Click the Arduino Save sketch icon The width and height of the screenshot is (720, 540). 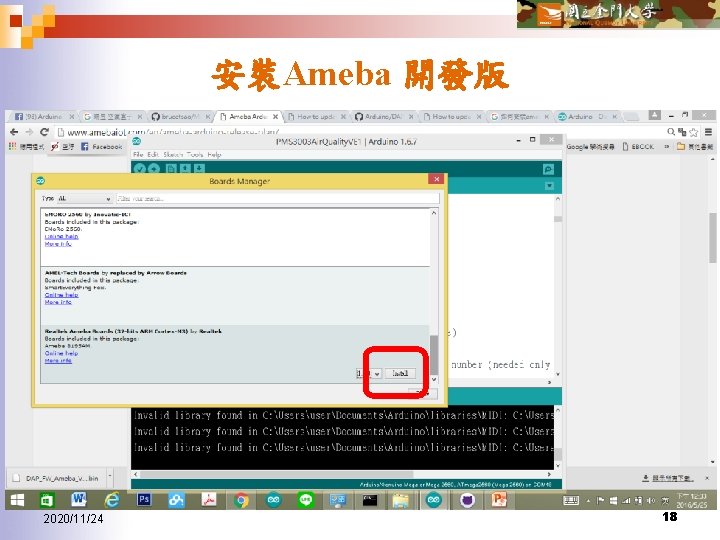(199, 169)
